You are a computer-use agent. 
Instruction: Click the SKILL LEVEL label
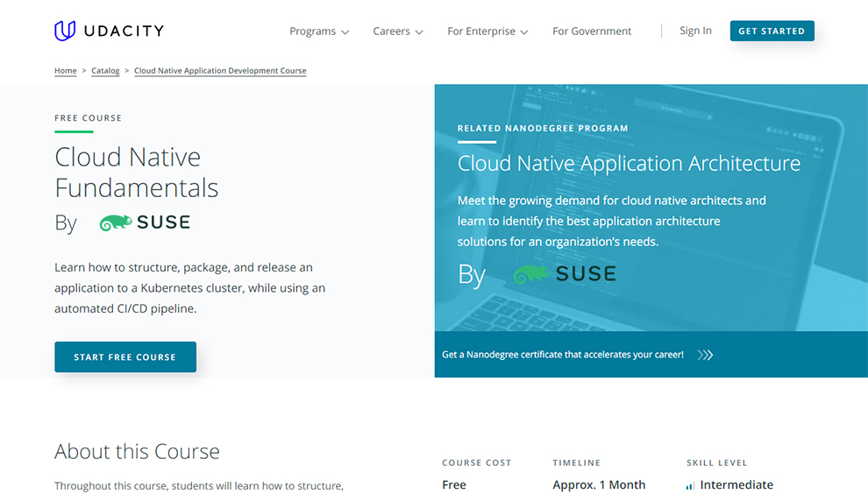click(x=717, y=463)
